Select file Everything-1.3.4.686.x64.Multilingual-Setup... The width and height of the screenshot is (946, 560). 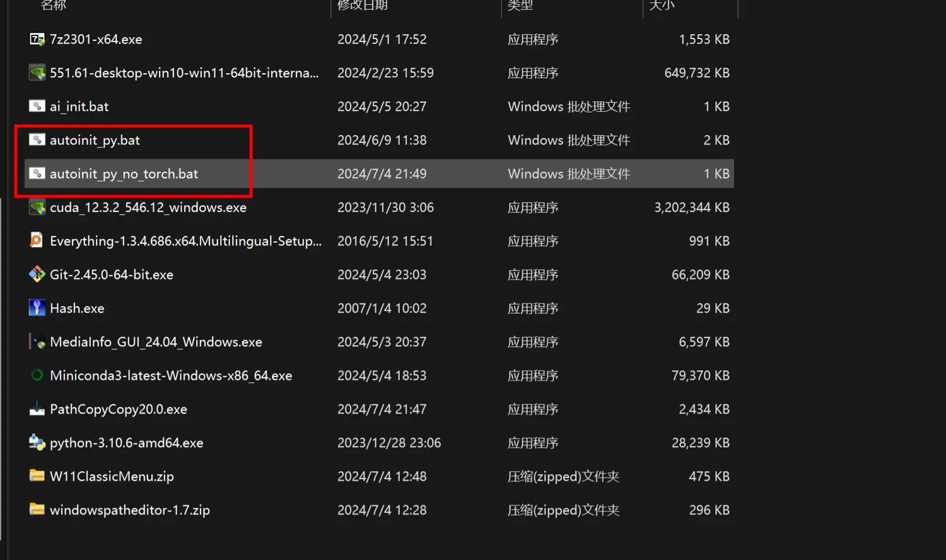185,241
